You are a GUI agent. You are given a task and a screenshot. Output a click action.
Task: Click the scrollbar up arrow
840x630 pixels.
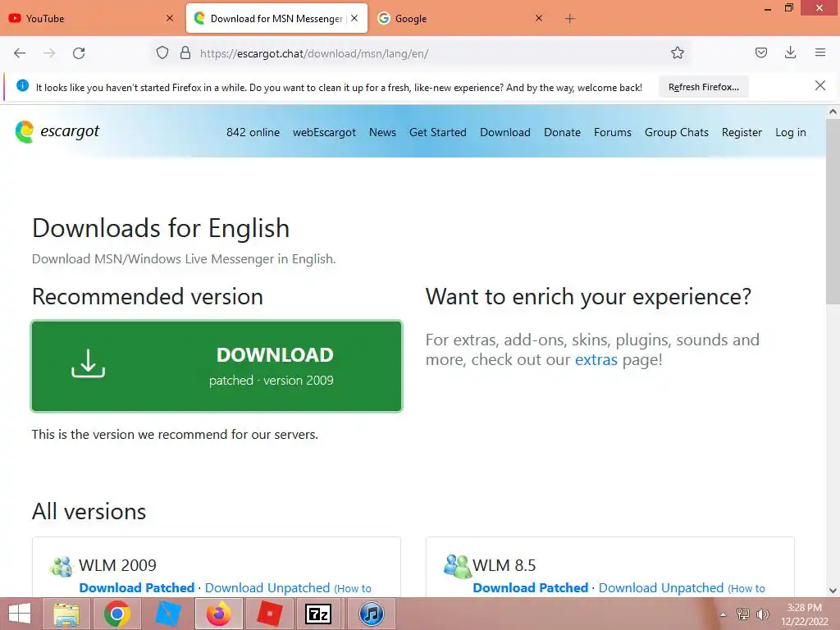833,112
